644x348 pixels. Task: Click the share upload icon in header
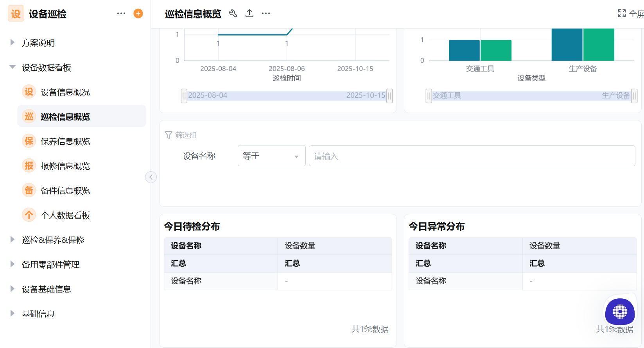(249, 14)
